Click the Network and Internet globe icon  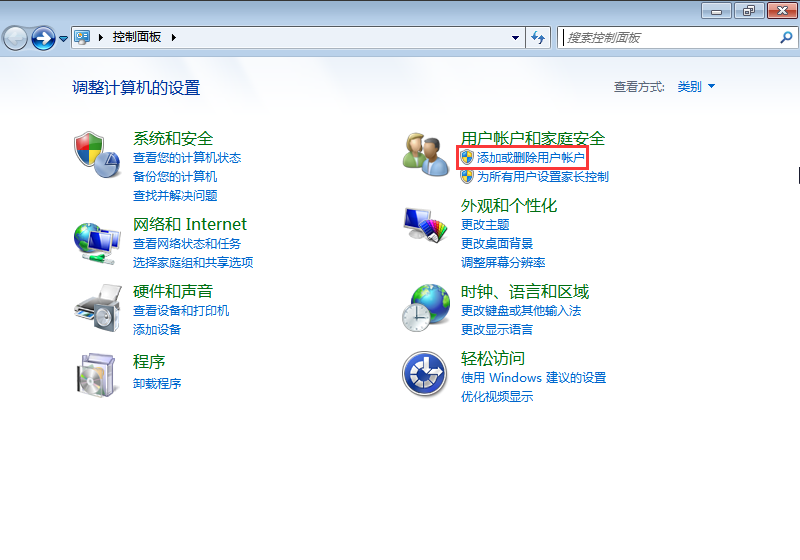click(97, 241)
